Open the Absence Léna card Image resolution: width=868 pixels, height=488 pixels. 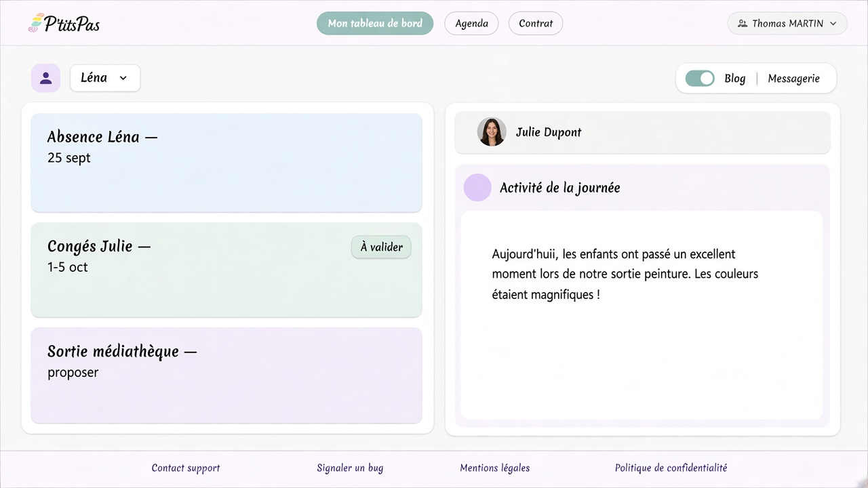(x=226, y=163)
